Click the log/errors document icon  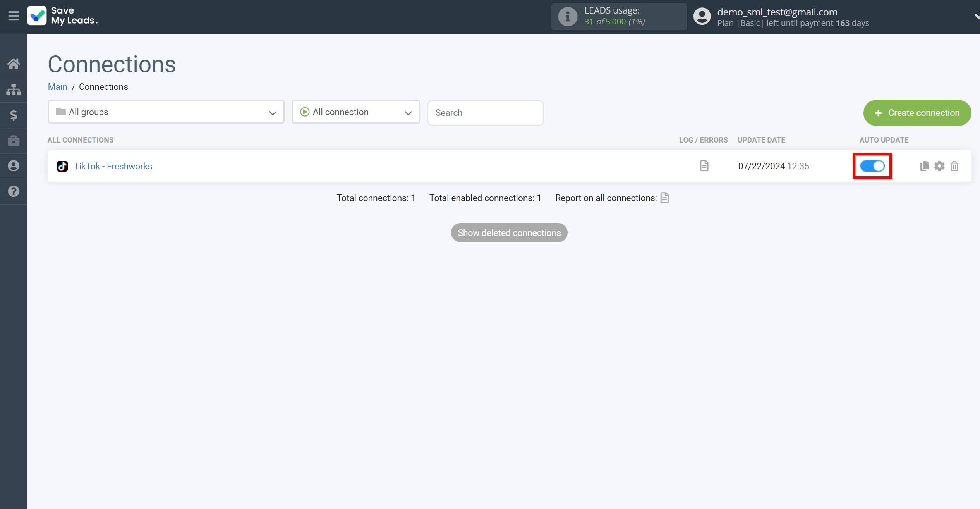coord(705,166)
